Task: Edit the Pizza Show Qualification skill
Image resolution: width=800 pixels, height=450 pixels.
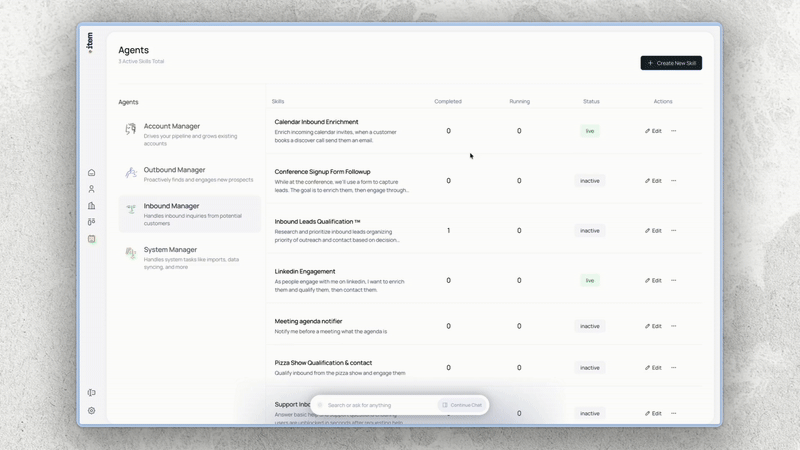Action: pos(653,368)
